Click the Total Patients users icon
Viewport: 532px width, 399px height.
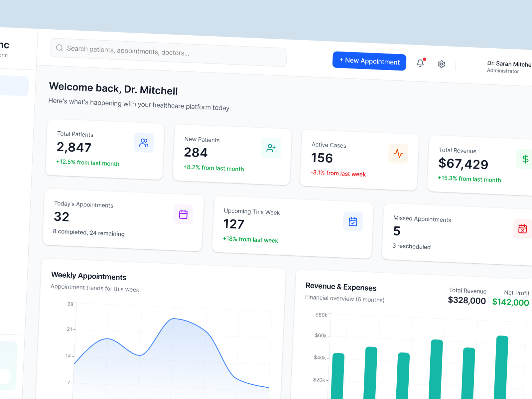pyautogui.click(x=144, y=143)
